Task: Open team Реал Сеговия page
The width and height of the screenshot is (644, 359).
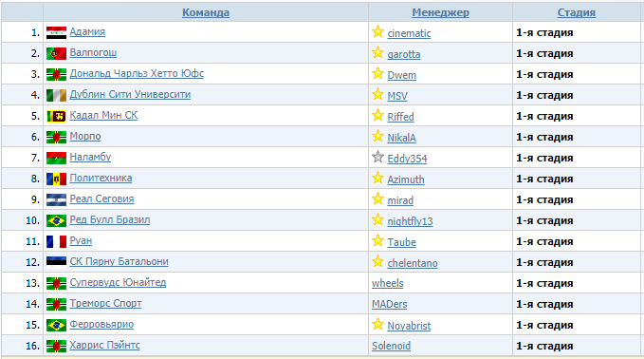Action: click(101, 199)
